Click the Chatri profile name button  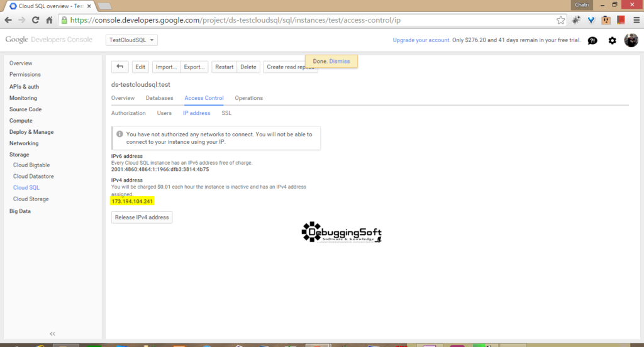tap(582, 5)
